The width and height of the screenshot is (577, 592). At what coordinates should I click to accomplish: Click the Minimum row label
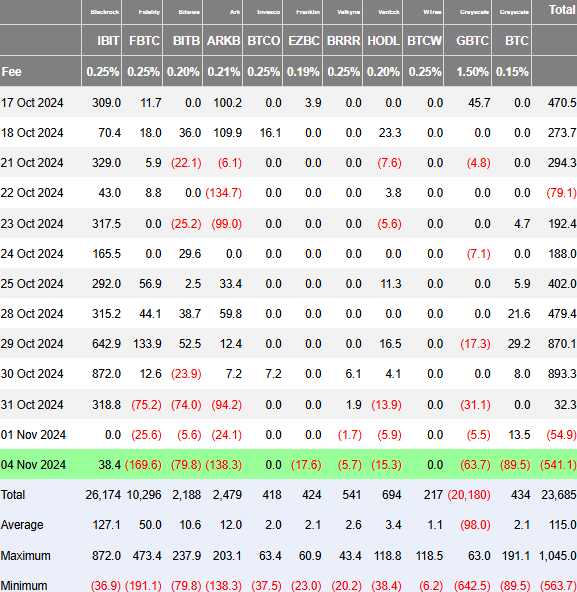[24, 586]
